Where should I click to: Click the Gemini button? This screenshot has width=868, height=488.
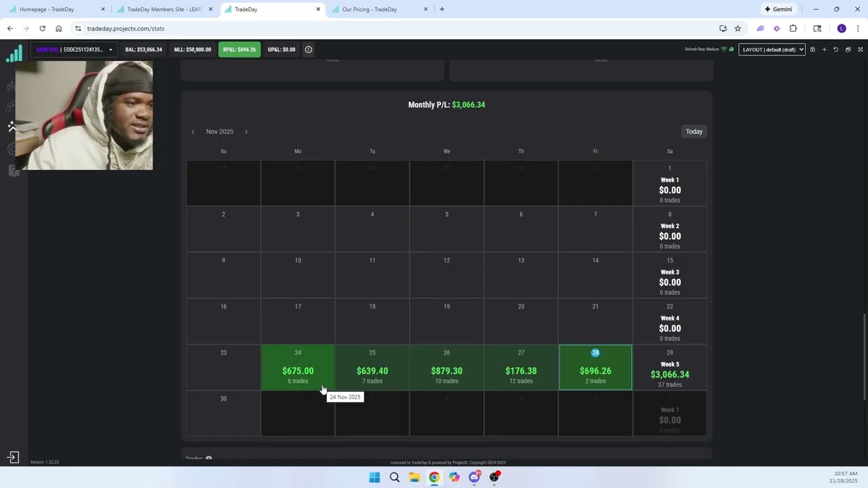(x=778, y=9)
